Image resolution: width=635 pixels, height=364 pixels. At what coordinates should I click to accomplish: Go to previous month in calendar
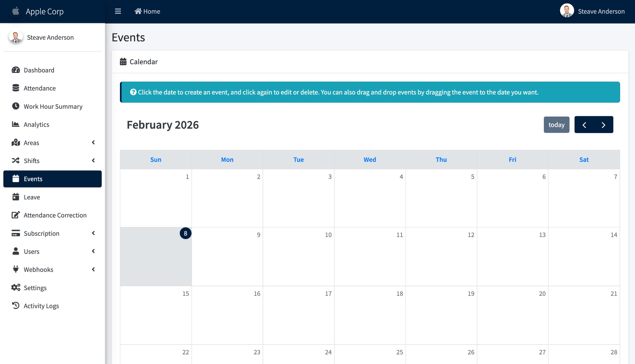click(584, 125)
